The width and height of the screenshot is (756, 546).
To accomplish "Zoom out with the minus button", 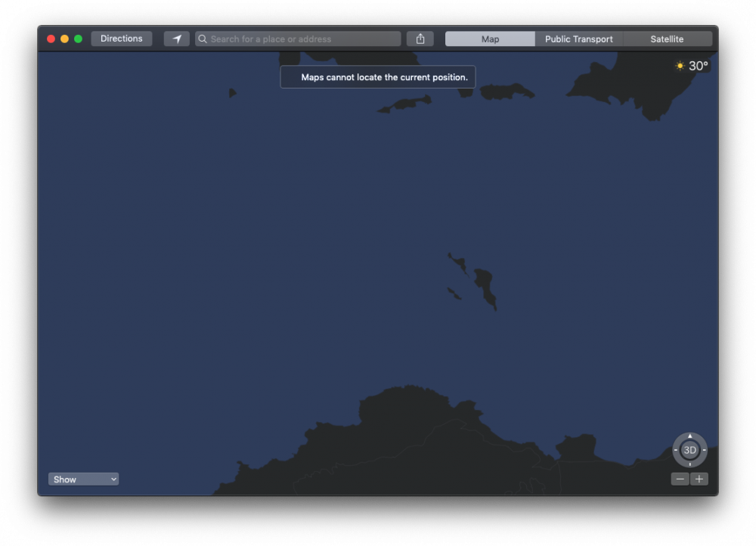I will coord(680,479).
